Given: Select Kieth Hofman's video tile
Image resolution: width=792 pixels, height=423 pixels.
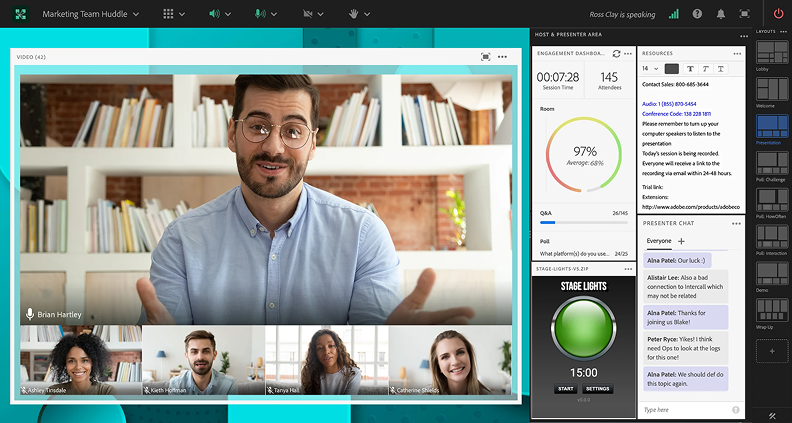Looking at the screenshot, I should coord(204,360).
